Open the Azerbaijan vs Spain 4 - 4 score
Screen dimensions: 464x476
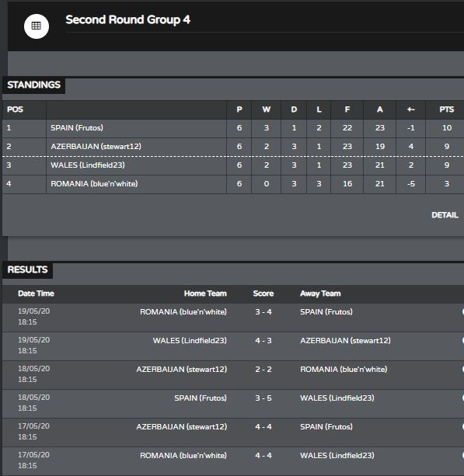point(263,427)
